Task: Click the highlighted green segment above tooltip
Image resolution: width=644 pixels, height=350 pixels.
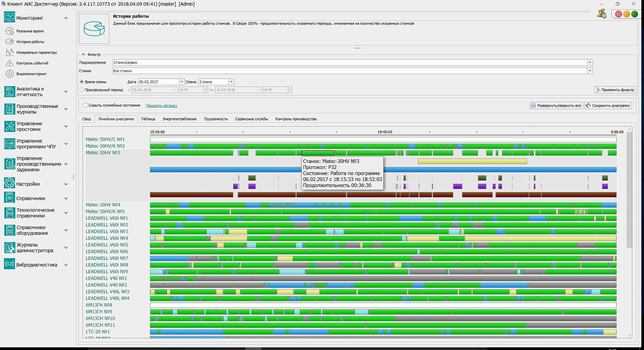Action: (x=318, y=153)
